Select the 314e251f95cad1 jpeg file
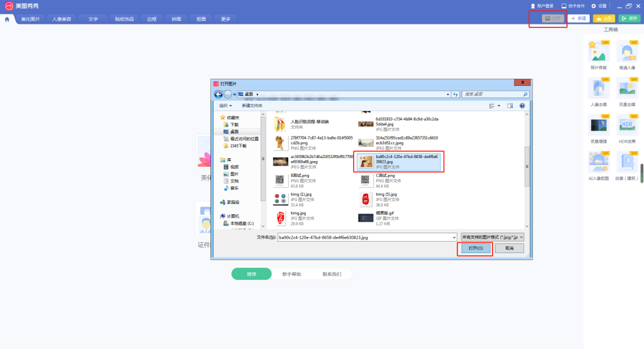The image size is (644, 349). point(398,143)
